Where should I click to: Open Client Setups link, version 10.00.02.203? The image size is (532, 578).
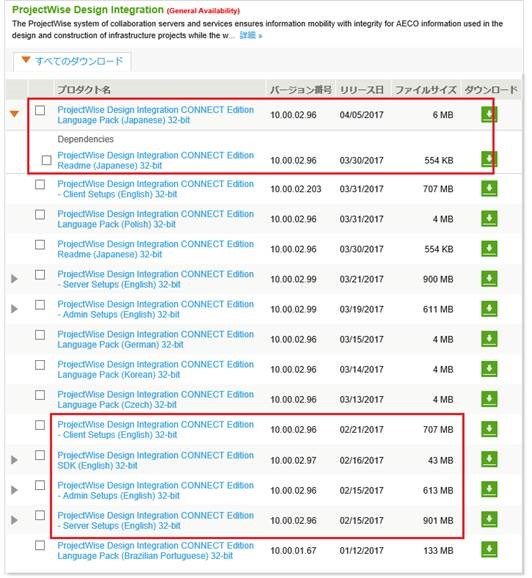click(x=156, y=189)
